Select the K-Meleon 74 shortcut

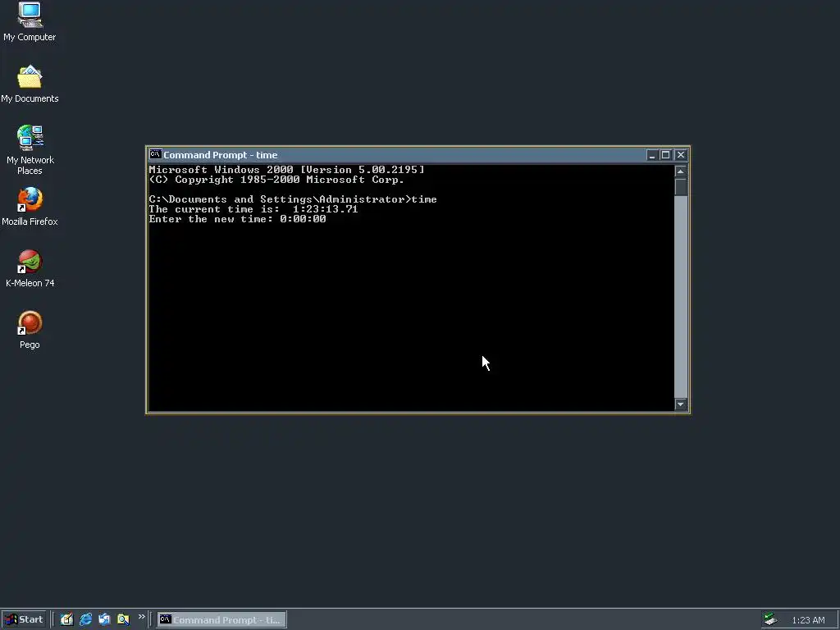30,268
